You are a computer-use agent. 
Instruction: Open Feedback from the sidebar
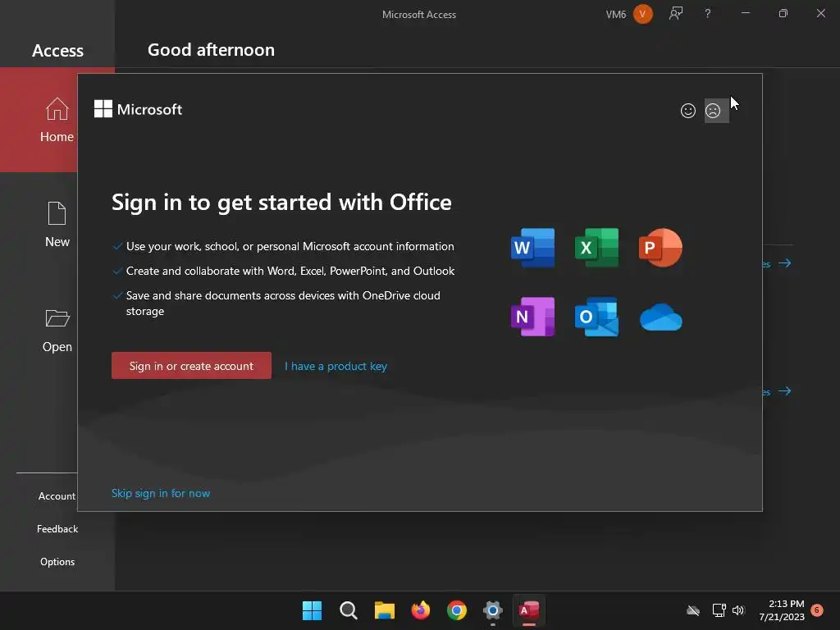pos(57,529)
